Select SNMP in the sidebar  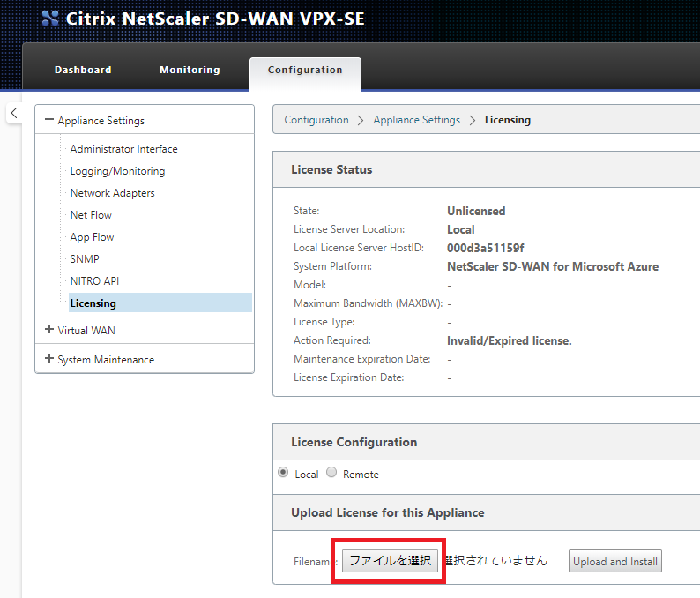click(x=85, y=259)
